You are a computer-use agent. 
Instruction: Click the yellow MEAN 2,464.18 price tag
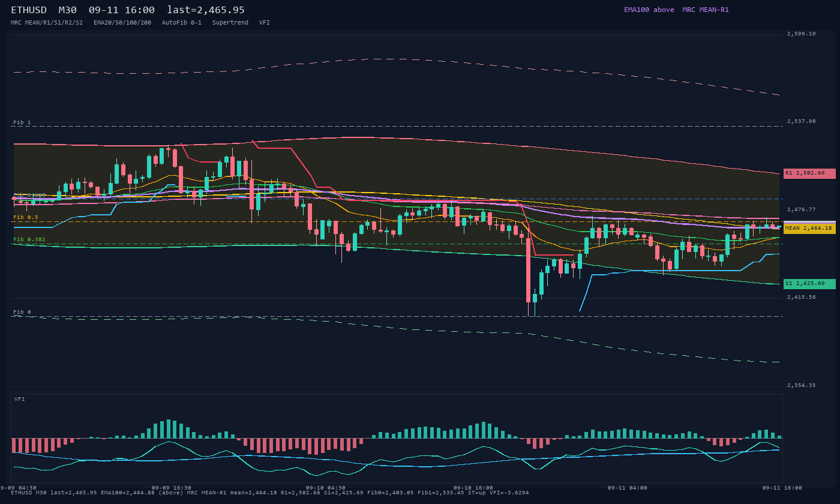click(809, 229)
